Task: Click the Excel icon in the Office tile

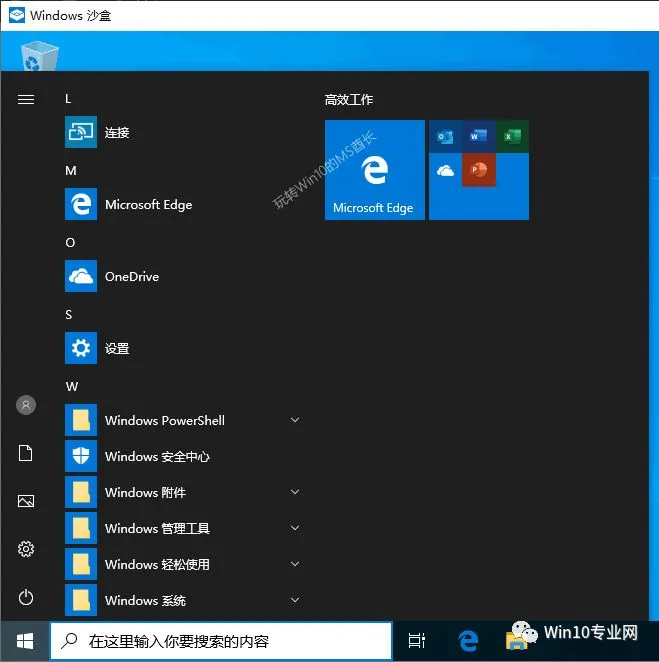Action: pyautogui.click(x=512, y=136)
